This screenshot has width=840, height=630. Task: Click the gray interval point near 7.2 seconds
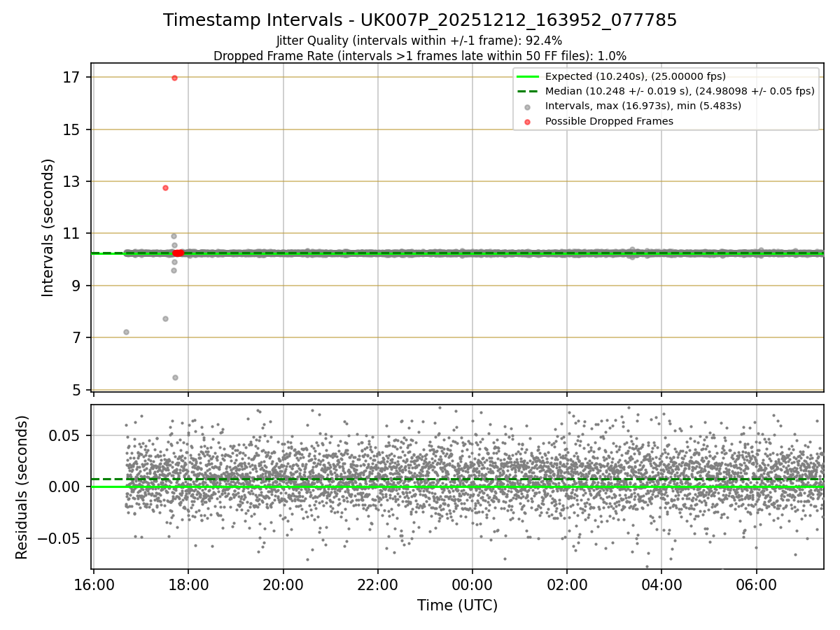(x=126, y=332)
